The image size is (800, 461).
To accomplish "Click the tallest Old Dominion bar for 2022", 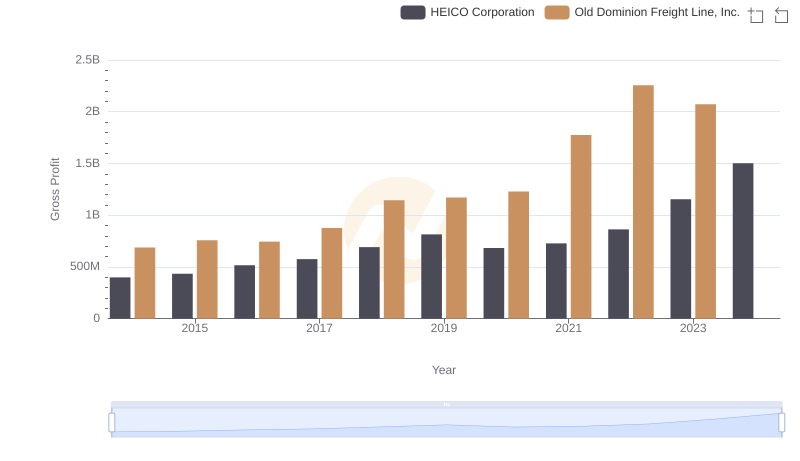I will coord(643,202).
